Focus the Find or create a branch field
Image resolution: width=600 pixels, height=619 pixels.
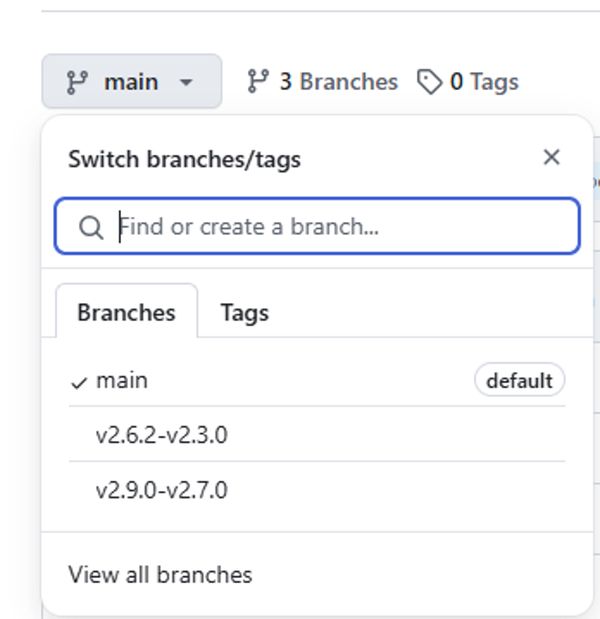click(317, 226)
